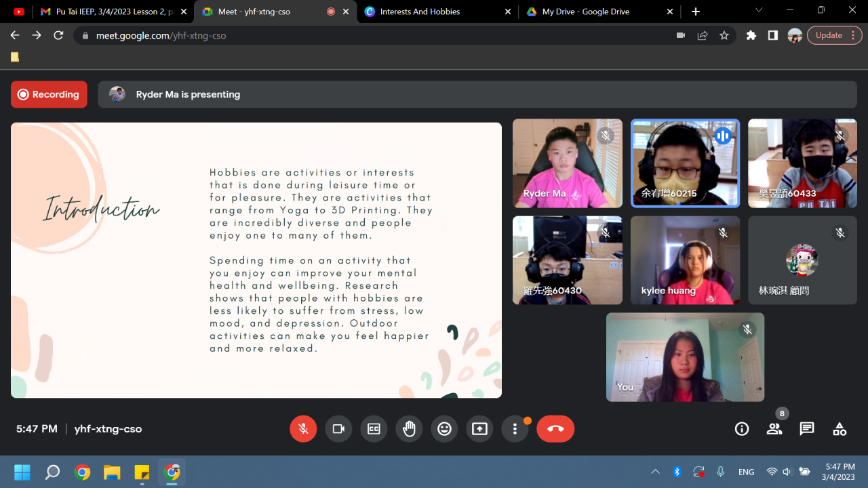The image size is (868, 488).
Task: Open a new browser tab
Action: pos(696,12)
